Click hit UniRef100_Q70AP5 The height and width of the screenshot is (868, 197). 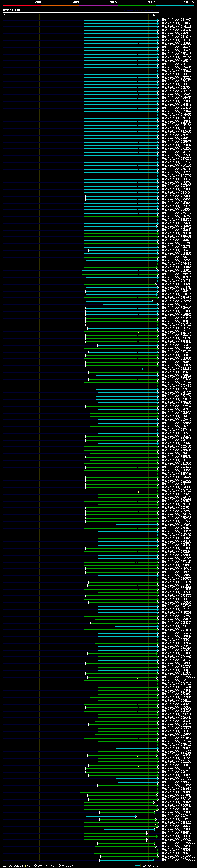pos(177,94)
